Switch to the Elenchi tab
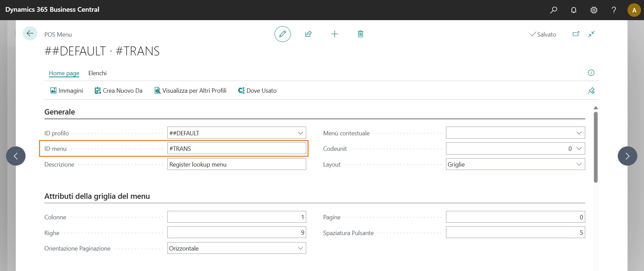Screen dimensions: 644x271 [x=97, y=73]
